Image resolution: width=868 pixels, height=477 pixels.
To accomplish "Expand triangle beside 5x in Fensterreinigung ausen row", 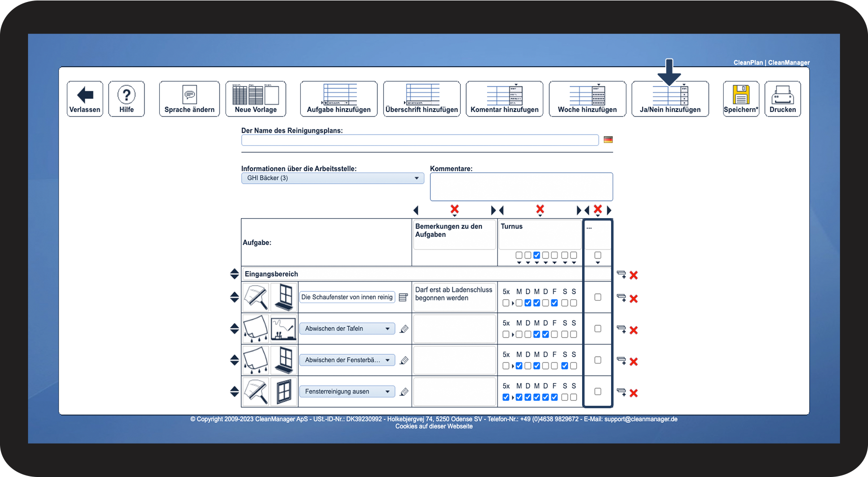I will [513, 398].
